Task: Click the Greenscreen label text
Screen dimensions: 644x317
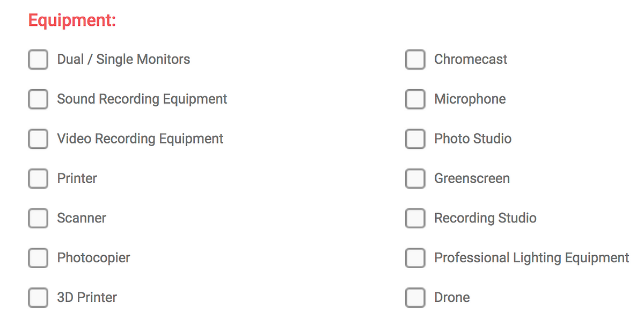Action: pyautogui.click(x=472, y=178)
